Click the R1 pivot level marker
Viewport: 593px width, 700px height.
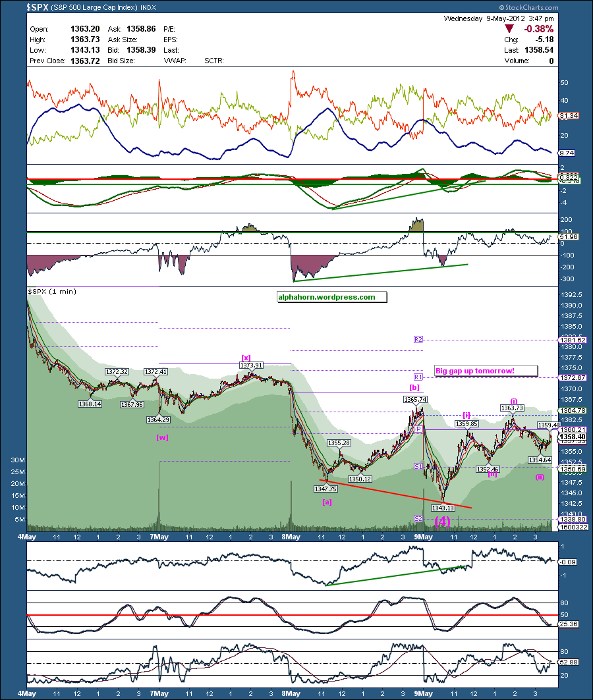tap(418, 377)
